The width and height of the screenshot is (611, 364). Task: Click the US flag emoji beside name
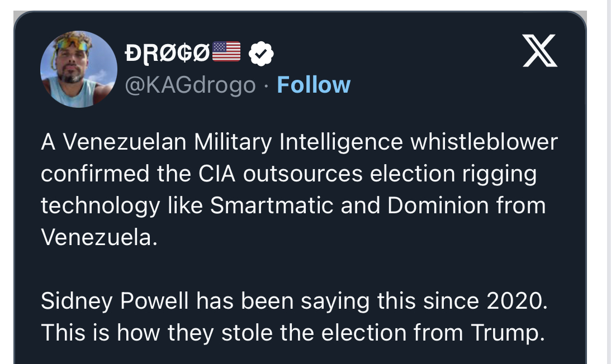(226, 52)
